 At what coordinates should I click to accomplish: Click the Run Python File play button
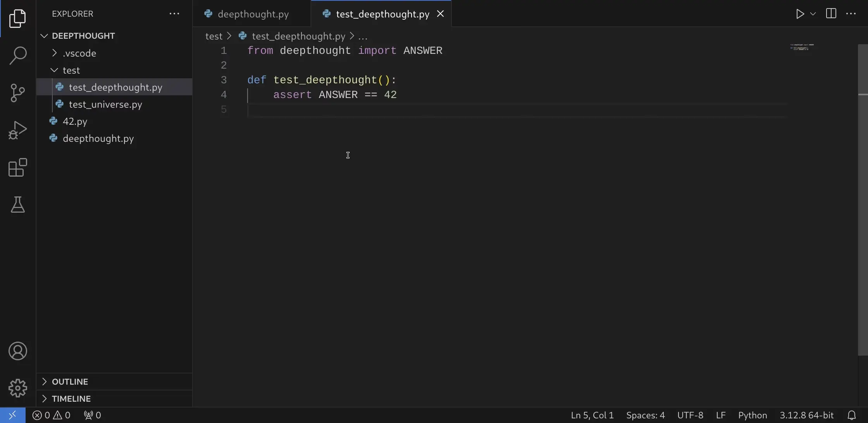click(800, 14)
